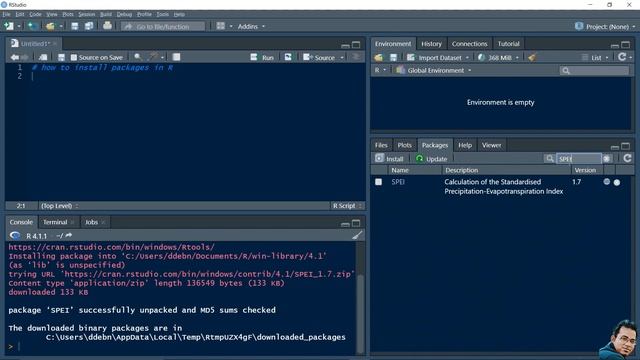Open the recent files dropdown arrow
Screen dimensions: 640x360
pyautogui.click(x=61, y=27)
